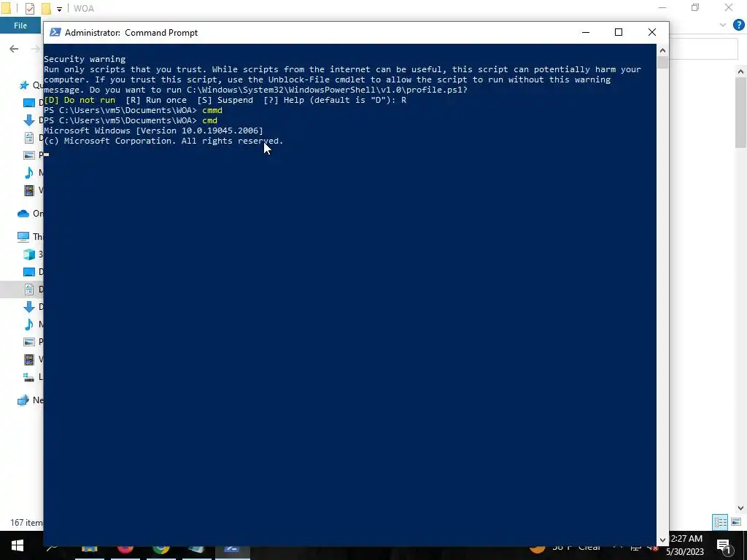Click the PowerShell scrollbar thumb
Screen dimensions: 747x560
pos(662,63)
